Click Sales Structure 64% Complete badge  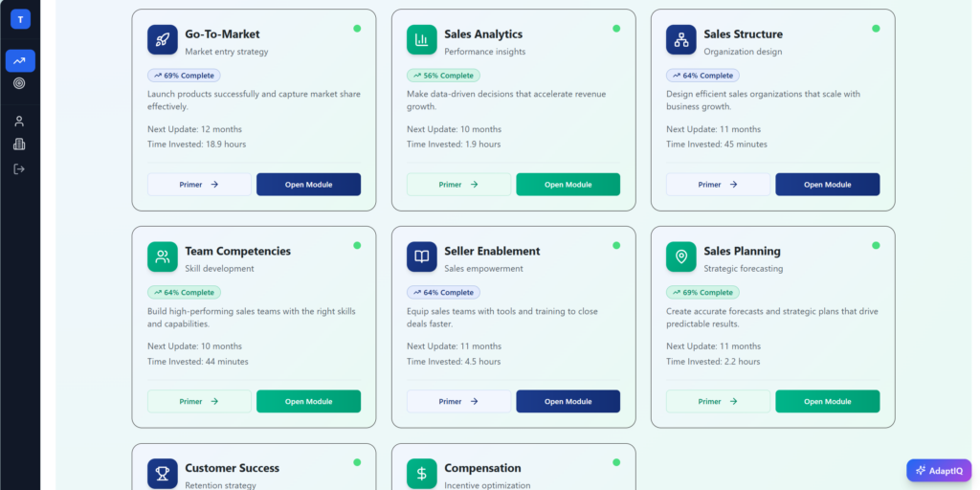point(702,76)
